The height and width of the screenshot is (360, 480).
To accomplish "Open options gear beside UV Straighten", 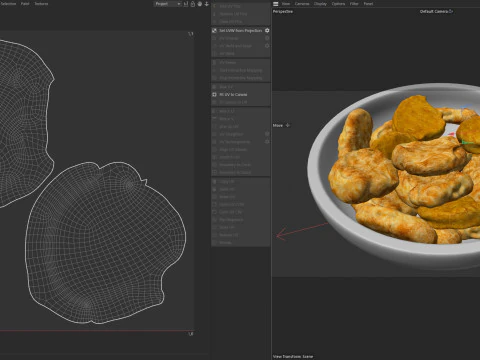I will click(x=267, y=134).
